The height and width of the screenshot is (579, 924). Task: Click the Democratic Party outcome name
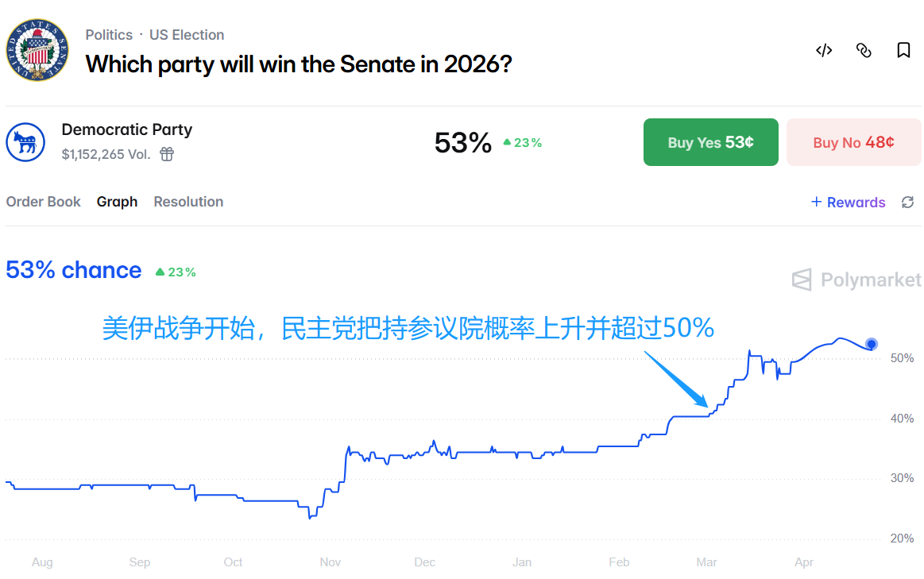click(x=127, y=129)
